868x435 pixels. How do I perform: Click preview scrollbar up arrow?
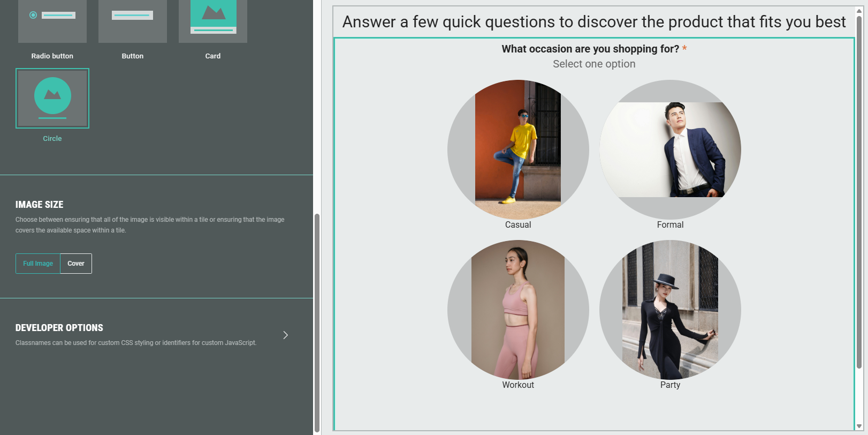859,11
